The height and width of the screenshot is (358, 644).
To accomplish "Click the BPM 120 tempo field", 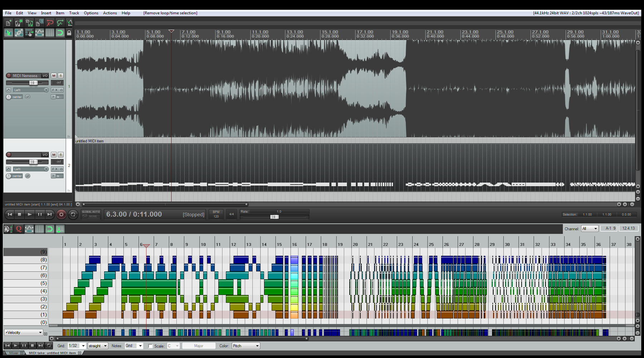I will click(x=216, y=214).
